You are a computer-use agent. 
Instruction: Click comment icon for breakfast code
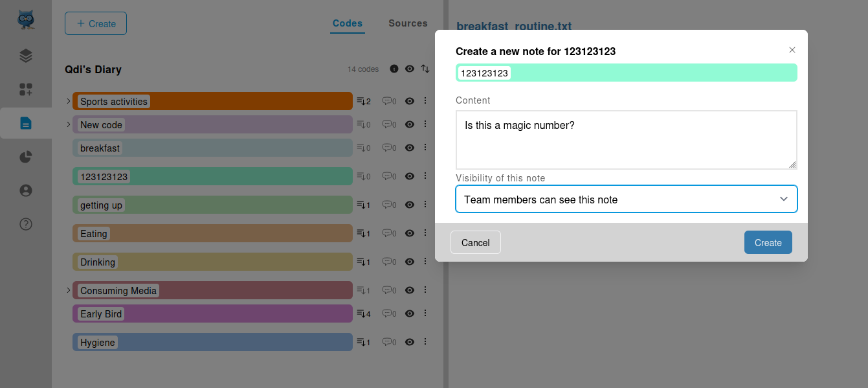point(389,148)
